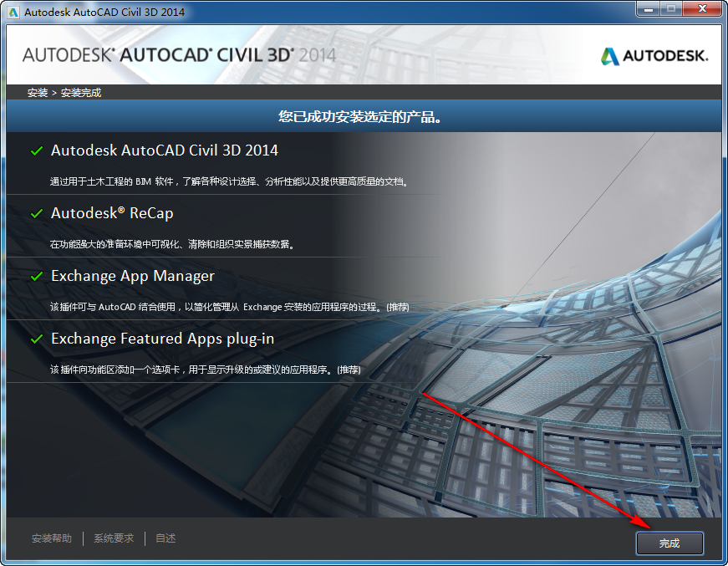Click green checkmark beside Autodesk AutoCAD Civil 3D 2014

[x=37, y=150]
